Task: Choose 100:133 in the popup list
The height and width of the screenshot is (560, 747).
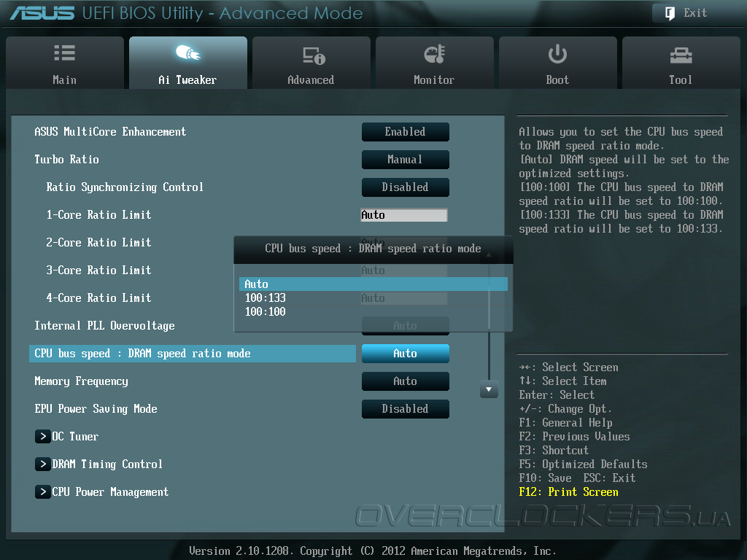Action: (x=266, y=298)
